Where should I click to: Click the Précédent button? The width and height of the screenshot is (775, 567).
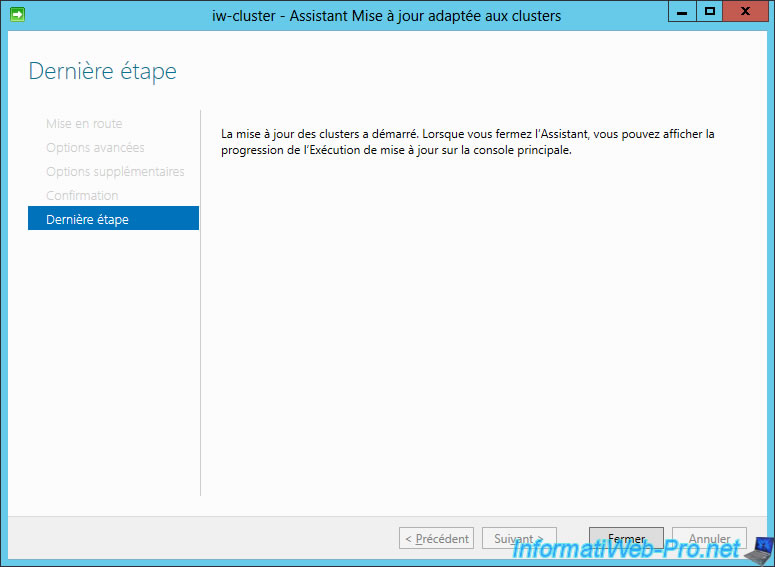point(436,538)
